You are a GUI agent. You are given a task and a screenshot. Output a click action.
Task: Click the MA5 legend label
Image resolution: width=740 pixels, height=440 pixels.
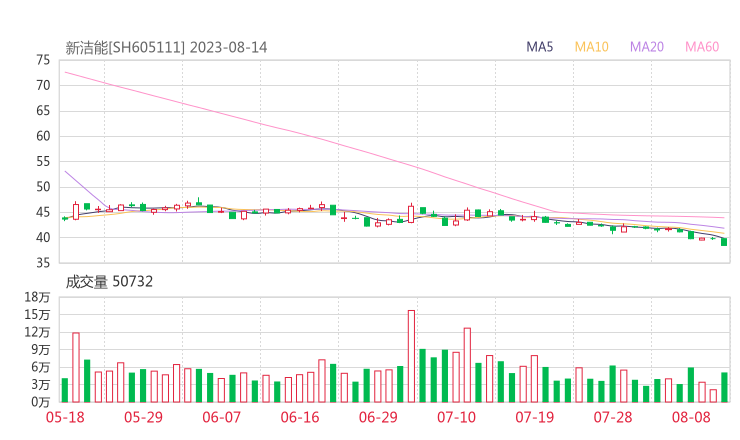click(x=539, y=47)
